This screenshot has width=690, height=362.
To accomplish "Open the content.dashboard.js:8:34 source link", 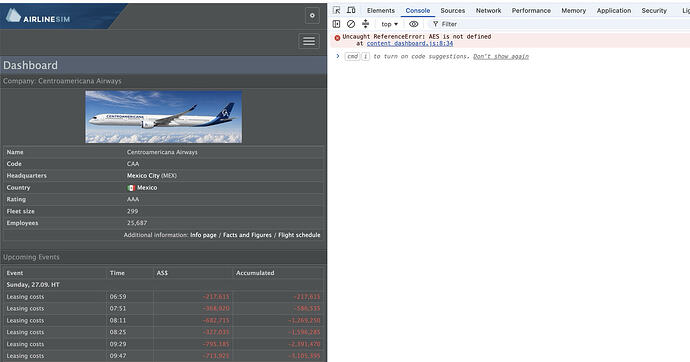I will [x=410, y=44].
